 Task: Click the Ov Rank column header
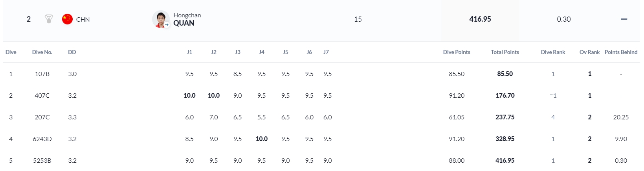pyautogui.click(x=589, y=52)
